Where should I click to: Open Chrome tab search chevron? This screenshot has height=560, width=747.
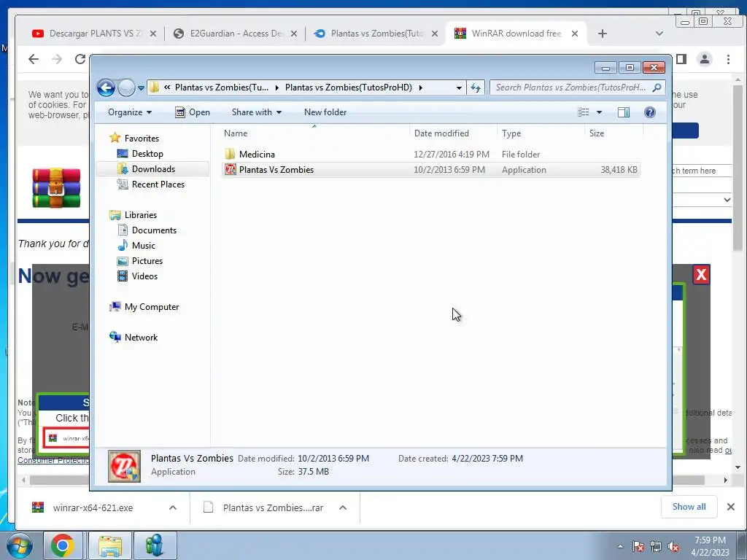(x=659, y=34)
